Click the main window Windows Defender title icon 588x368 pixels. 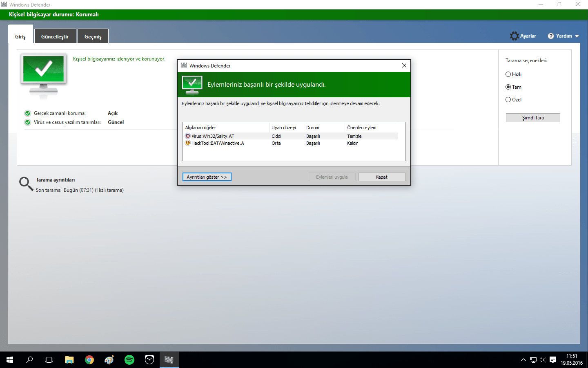tap(4, 4)
